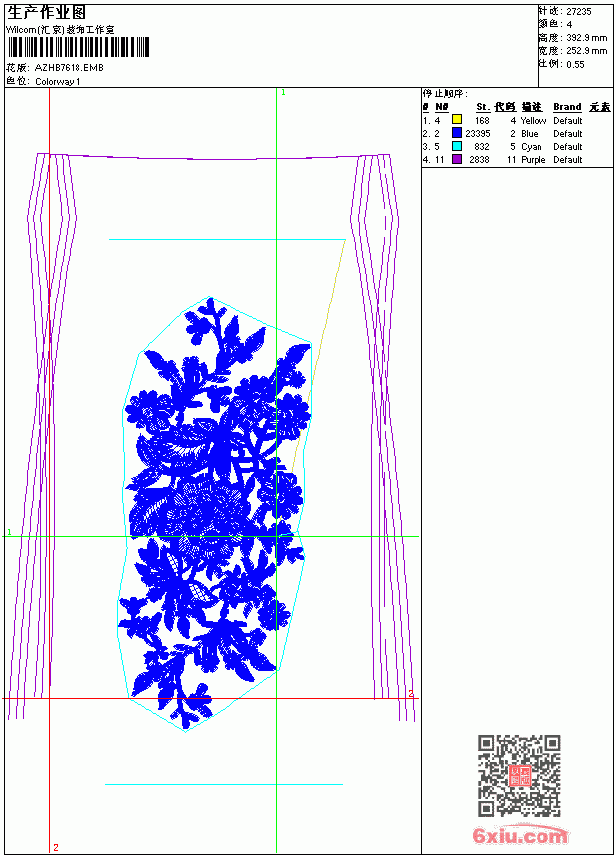Click the stitch count value 27235
The height and width of the screenshot is (855, 616).
(x=579, y=12)
